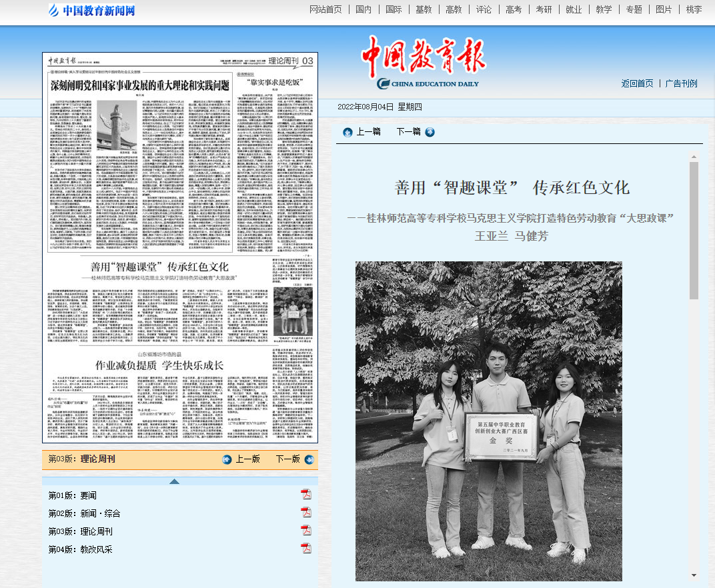Go to the 高考 section
715x588 pixels.
[x=514, y=9]
